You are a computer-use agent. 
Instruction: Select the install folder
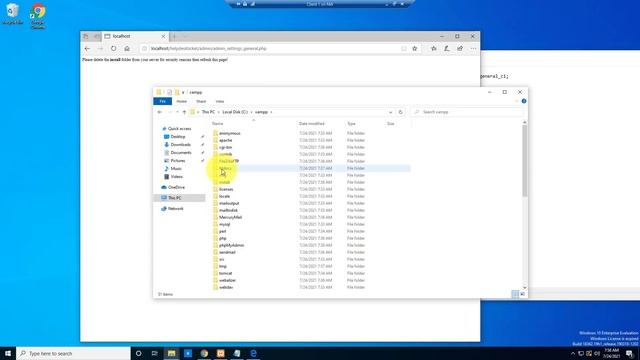224,182
